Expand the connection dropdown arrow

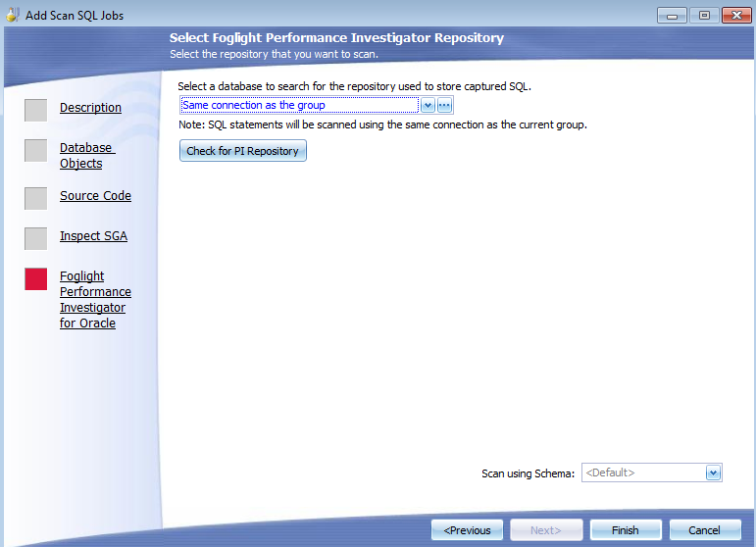point(428,105)
